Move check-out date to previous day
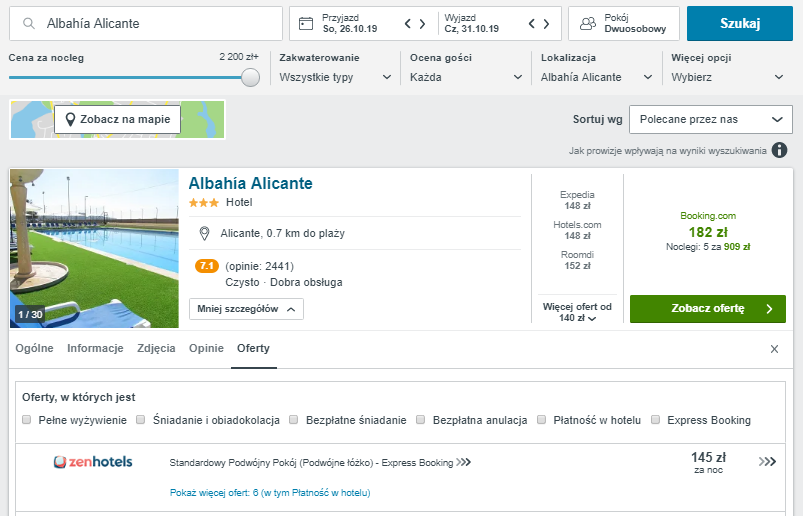The height and width of the screenshot is (516, 803). coord(532,24)
